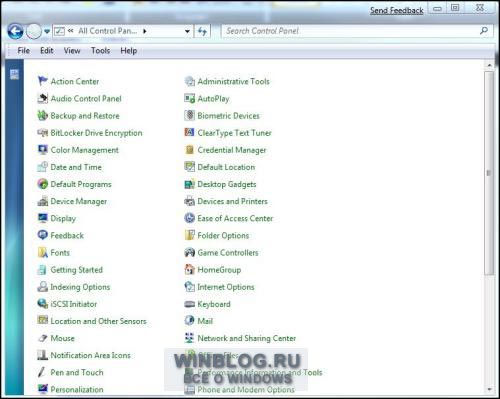Open the Default Programs icon

click(x=43, y=184)
